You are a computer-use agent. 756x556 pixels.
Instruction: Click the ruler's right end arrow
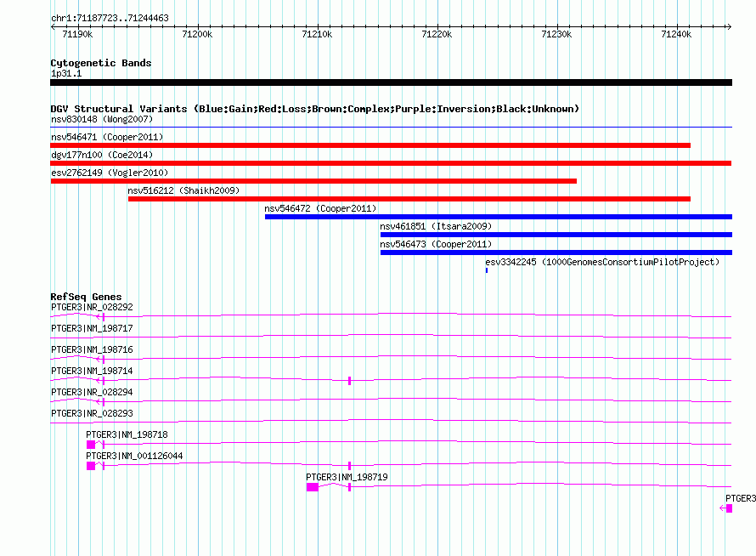[729, 26]
